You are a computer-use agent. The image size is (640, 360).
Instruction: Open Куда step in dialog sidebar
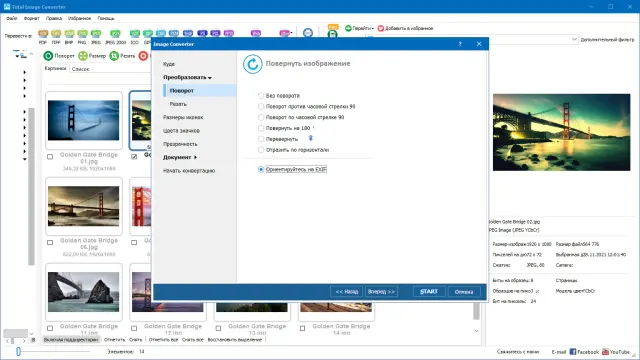click(169, 64)
